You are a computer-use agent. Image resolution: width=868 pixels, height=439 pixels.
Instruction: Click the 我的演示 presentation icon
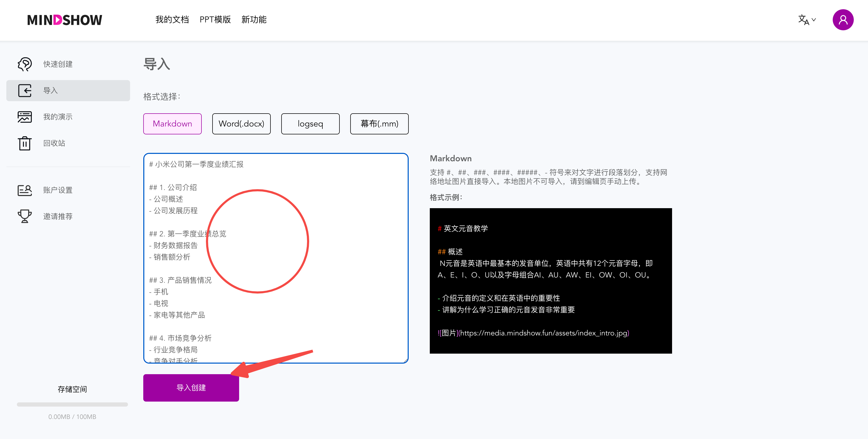tap(24, 117)
